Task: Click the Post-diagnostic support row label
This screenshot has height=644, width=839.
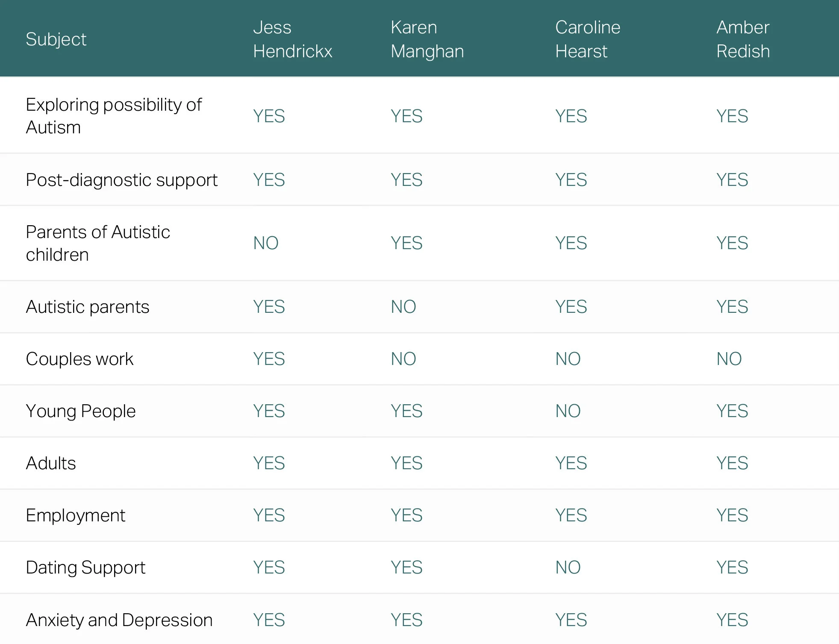Action: tap(121, 180)
